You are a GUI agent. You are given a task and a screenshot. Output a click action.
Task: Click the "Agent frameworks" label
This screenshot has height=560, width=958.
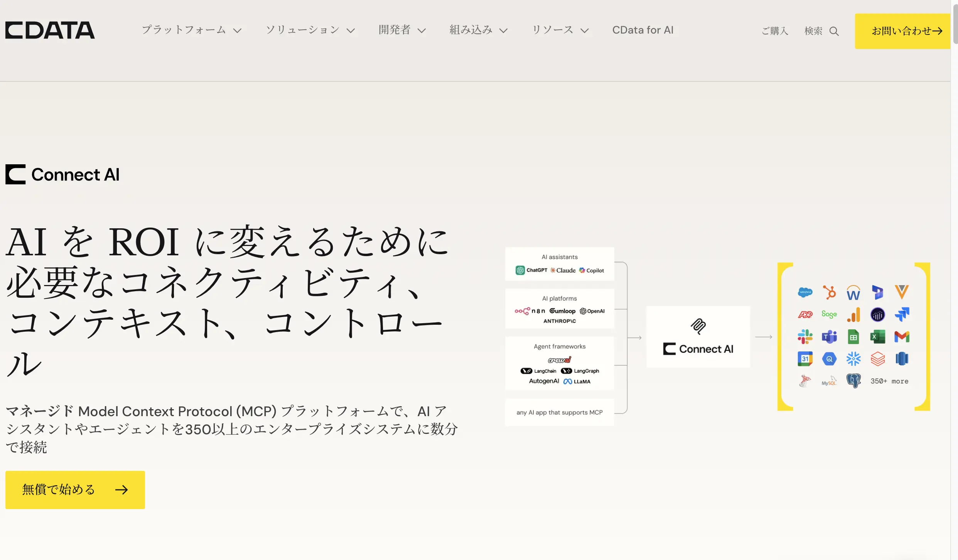click(560, 346)
